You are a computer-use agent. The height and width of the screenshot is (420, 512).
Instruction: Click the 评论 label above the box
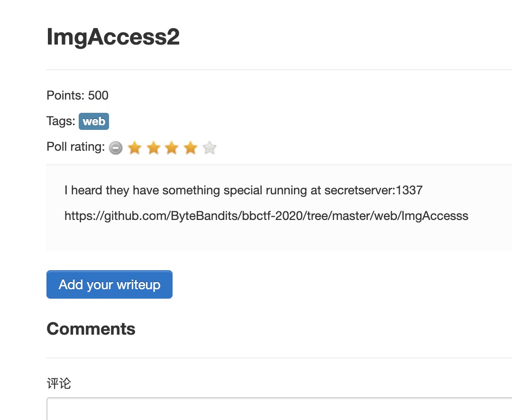[x=59, y=383]
